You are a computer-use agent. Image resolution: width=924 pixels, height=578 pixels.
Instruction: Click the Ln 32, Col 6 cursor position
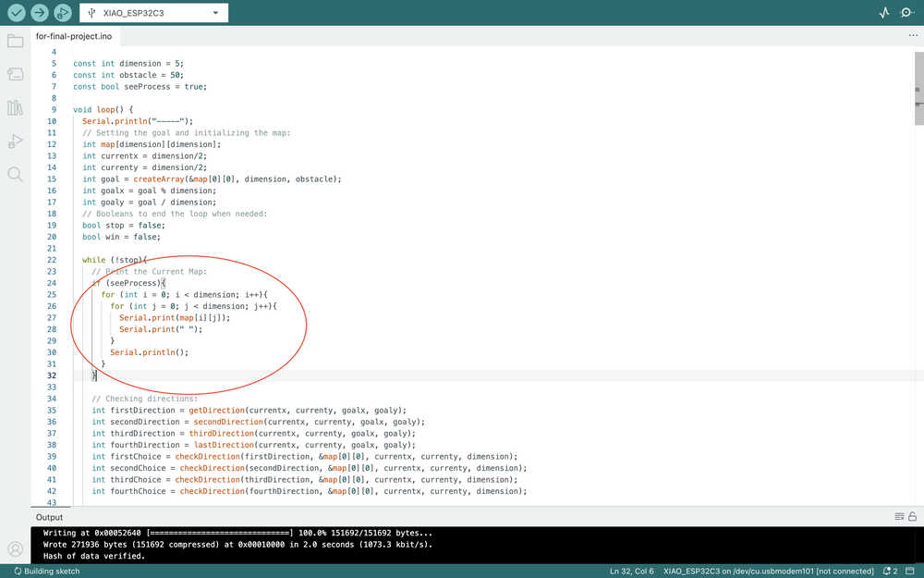632,571
